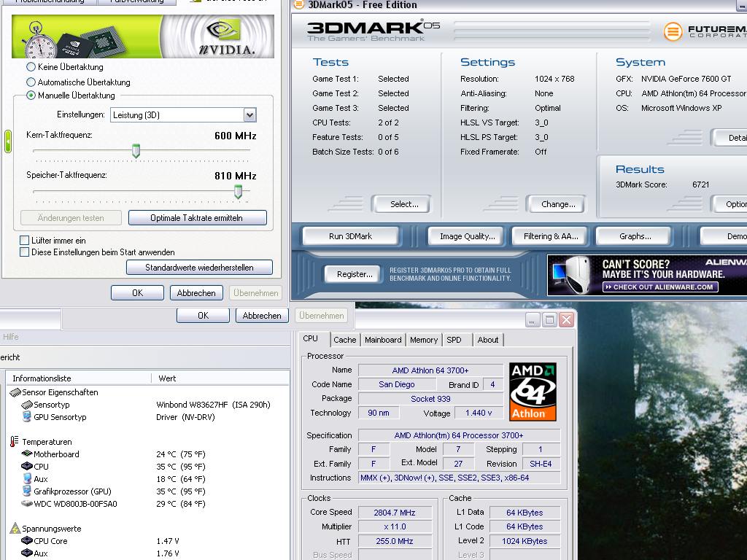Open the Memory tab in CPU-Z
Viewport: 747px width, 560px height.
point(424,340)
